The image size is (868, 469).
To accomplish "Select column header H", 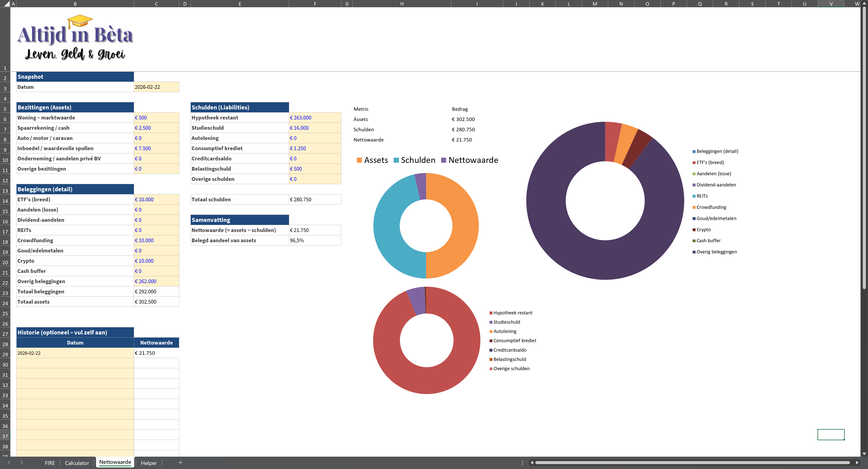I will 402,4.
